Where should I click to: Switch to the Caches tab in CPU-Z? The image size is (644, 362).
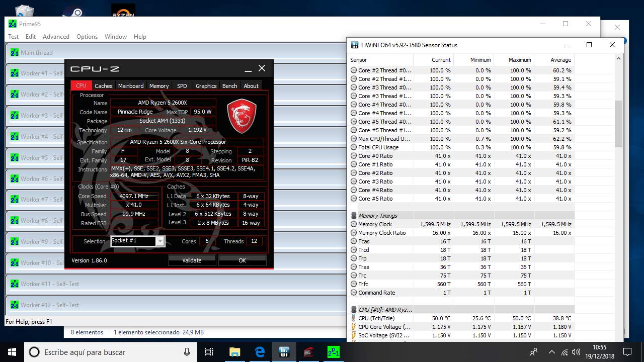pos(104,86)
